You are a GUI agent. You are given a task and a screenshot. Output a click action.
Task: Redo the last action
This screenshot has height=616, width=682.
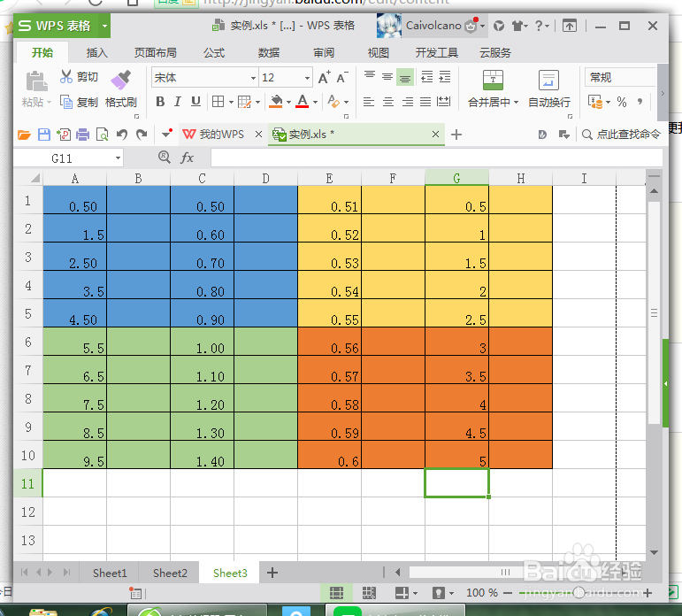point(142,135)
